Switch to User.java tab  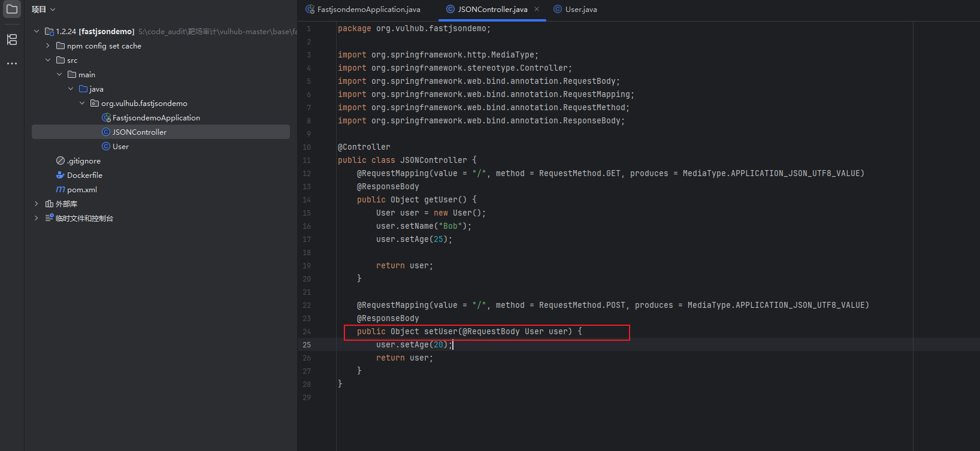click(576, 10)
